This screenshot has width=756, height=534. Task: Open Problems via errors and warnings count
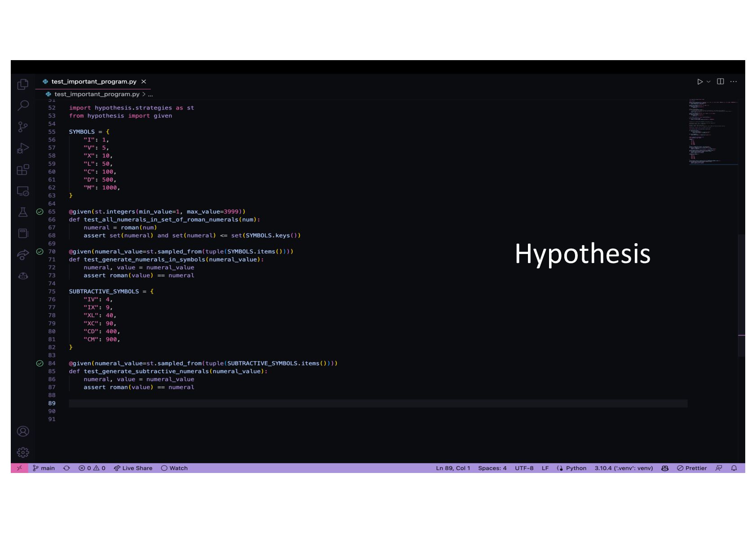[x=92, y=468]
